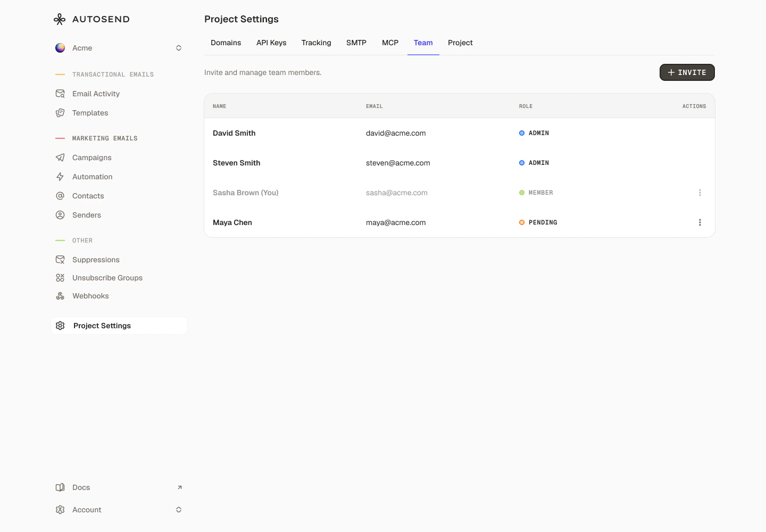The width and height of the screenshot is (766, 532).
Task: Open Suppressions page
Action: [x=96, y=260]
